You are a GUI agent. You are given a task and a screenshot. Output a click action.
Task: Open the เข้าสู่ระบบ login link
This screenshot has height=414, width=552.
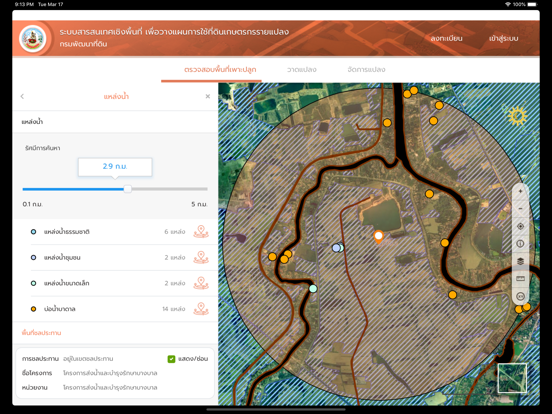503,38
